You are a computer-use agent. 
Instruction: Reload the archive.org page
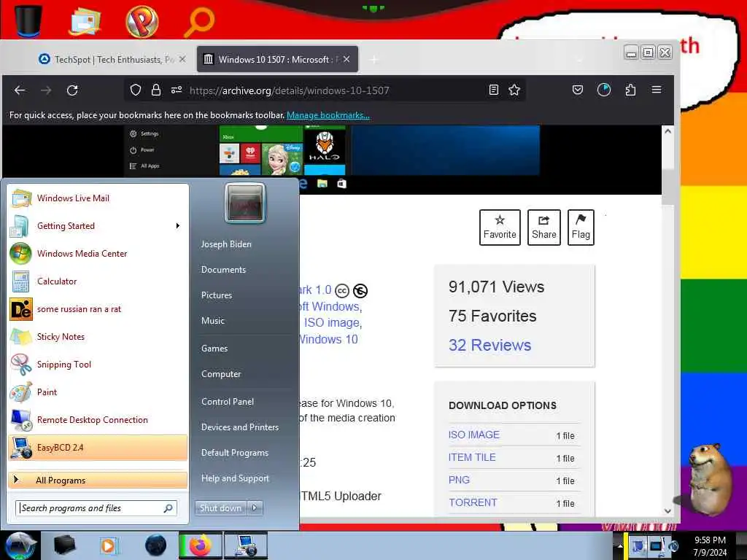click(x=72, y=90)
